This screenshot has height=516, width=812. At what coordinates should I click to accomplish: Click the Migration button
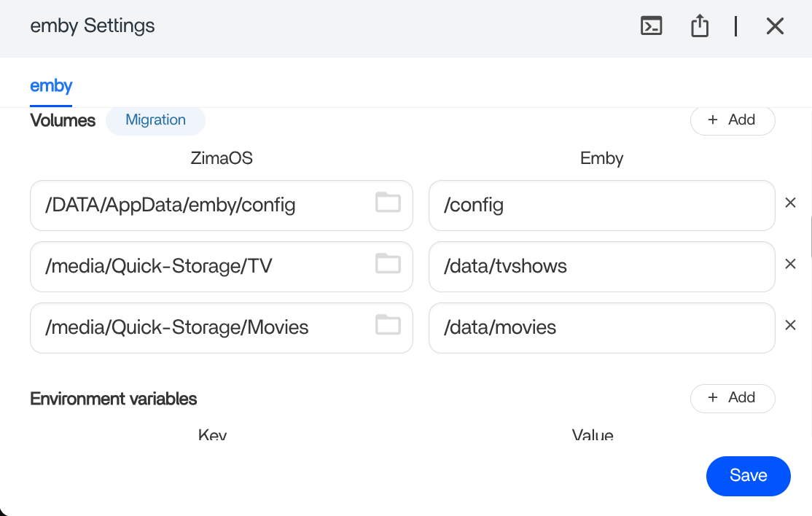point(155,120)
